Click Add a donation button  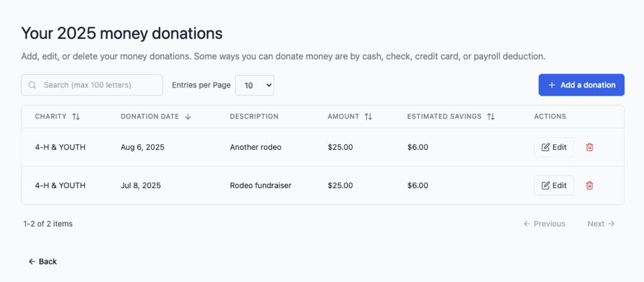(581, 85)
